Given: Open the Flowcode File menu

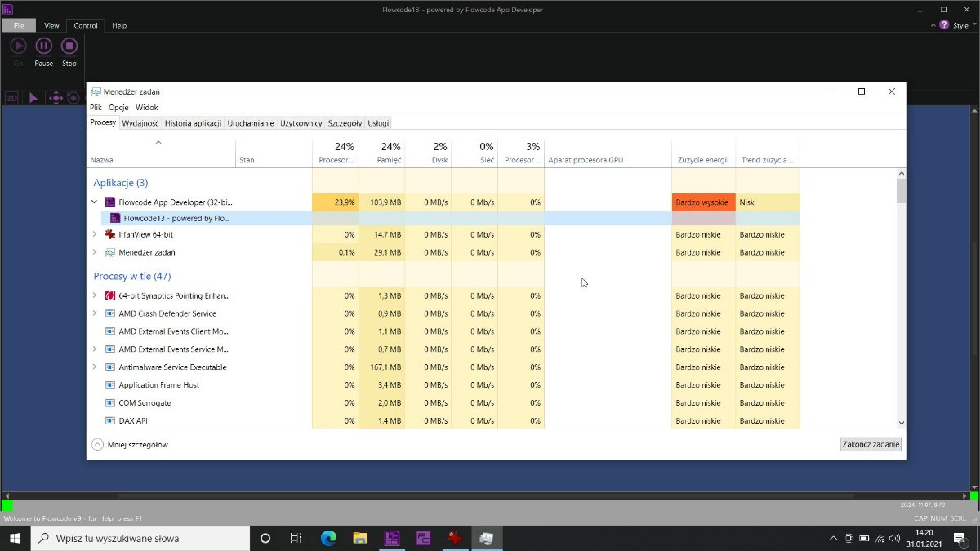Looking at the screenshot, I should point(18,25).
